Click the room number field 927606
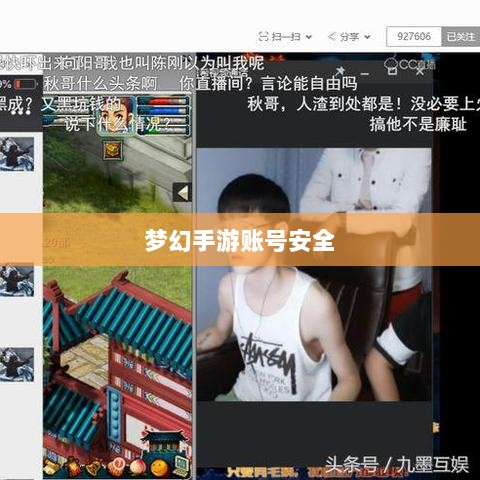The image size is (480, 480). (x=414, y=36)
